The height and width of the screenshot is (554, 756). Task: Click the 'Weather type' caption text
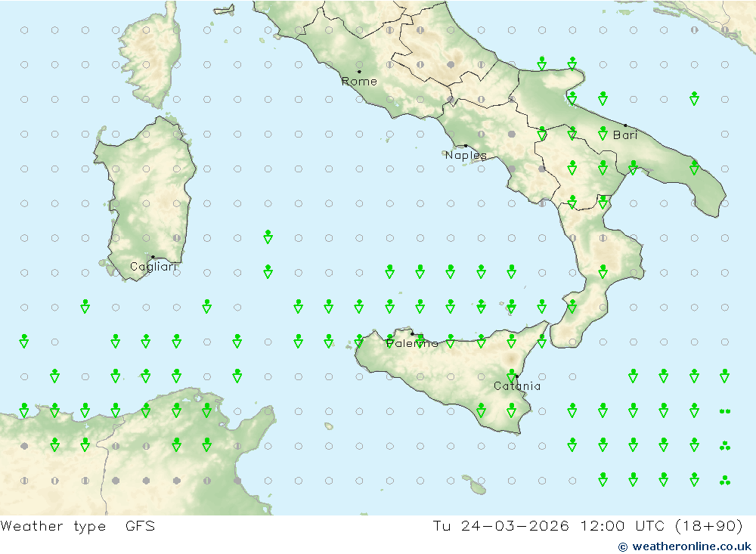53,526
